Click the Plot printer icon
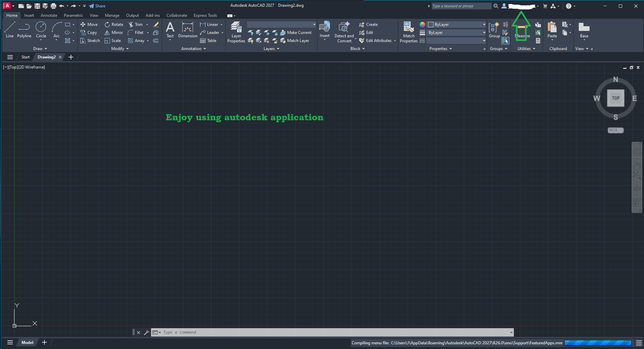The height and width of the screenshot is (349, 644). [x=53, y=6]
